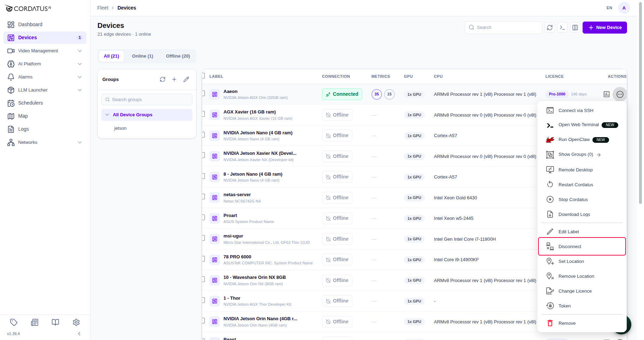Image resolution: width=644 pixels, height=340 pixels.
Task: Click the Pro-1000 licence badge
Action: coord(557,94)
